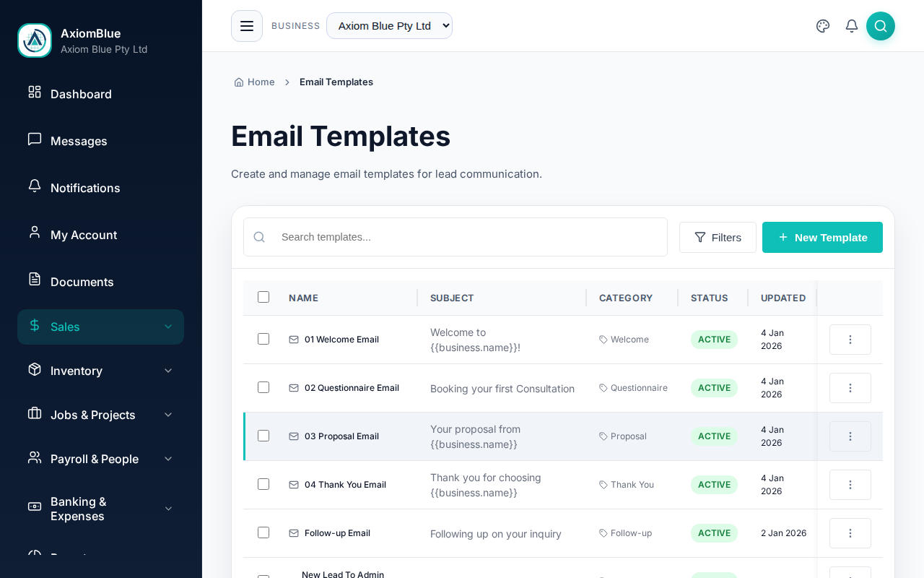Click the AxiomBlue logo icon
The height and width of the screenshot is (578, 924).
(x=35, y=40)
